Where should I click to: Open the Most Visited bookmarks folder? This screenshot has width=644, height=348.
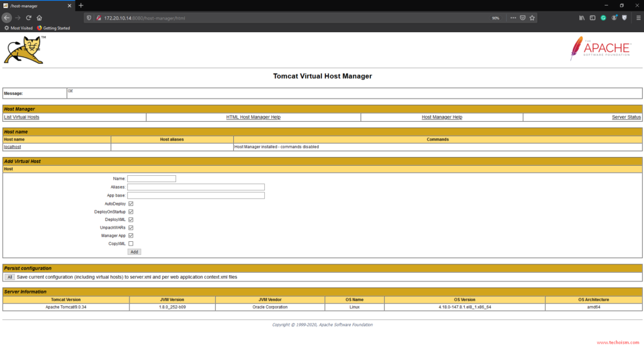tap(18, 28)
